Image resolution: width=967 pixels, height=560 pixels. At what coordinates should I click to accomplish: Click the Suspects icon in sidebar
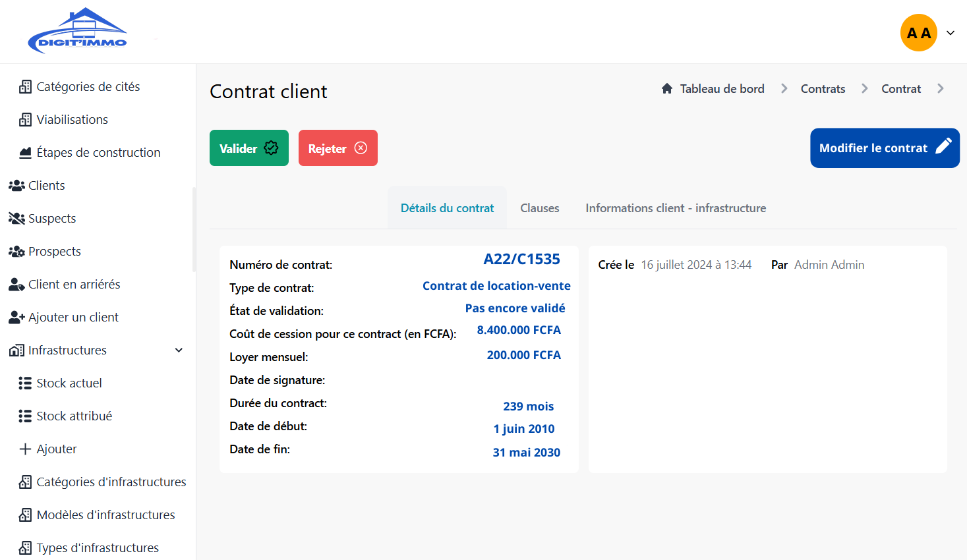pyautogui.click(x=16, y=219)
